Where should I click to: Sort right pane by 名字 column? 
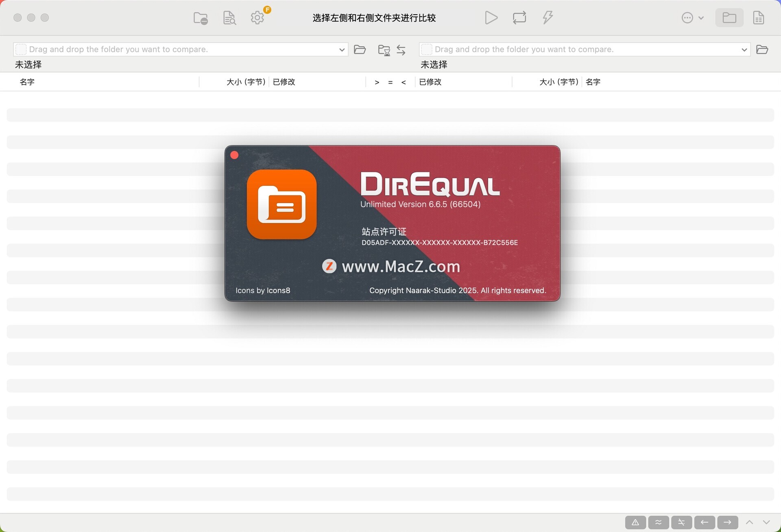pyautogui.click(x=593, y=82)
